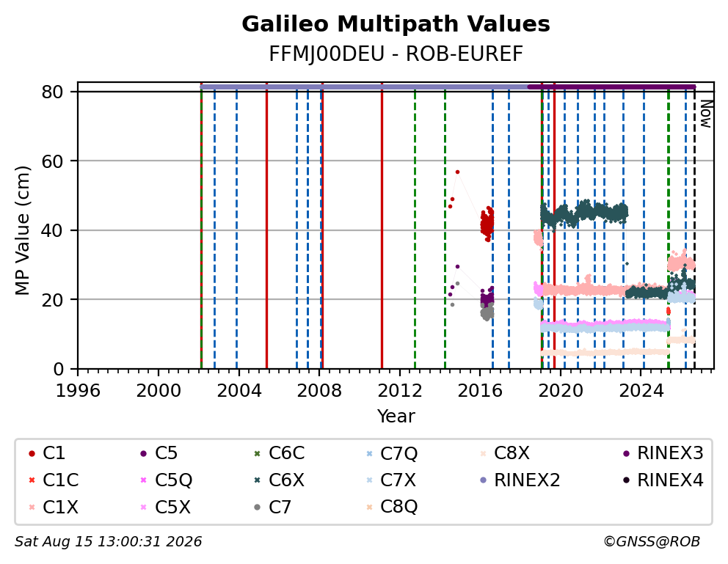Screen dimensions: 728x564
Task: Select the C7 legend entry
Action: 272,508
